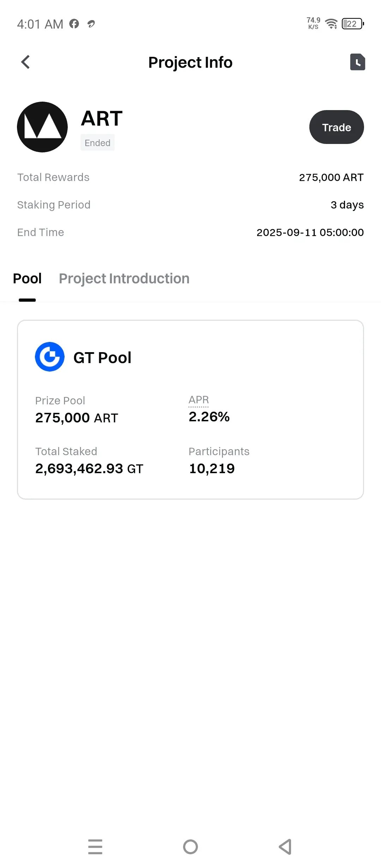Tap the GT Pool card title
The height and width of the screenshot is (868, 381).
pyautogui.click(x=102, y=358)
